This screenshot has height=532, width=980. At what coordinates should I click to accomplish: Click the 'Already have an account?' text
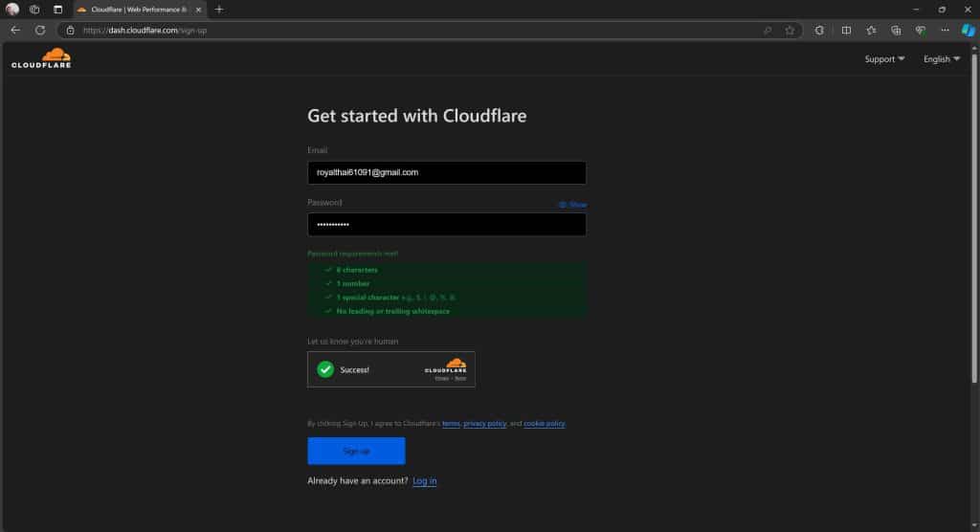pyautogui.click(x=358, y=480)
